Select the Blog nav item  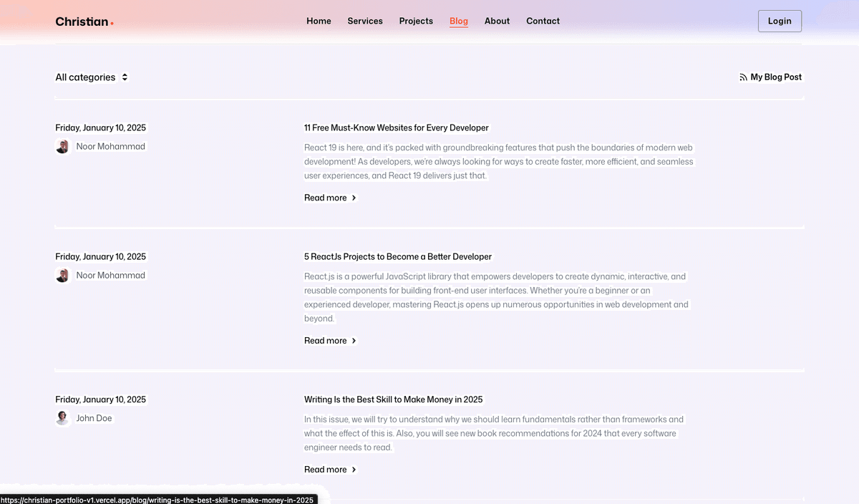(x=459, y=21)
